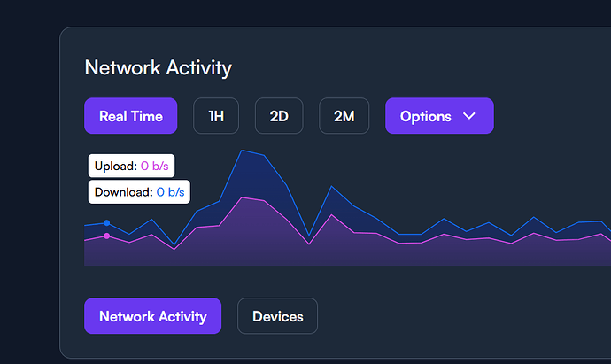Select the Real Time range button

131,116
